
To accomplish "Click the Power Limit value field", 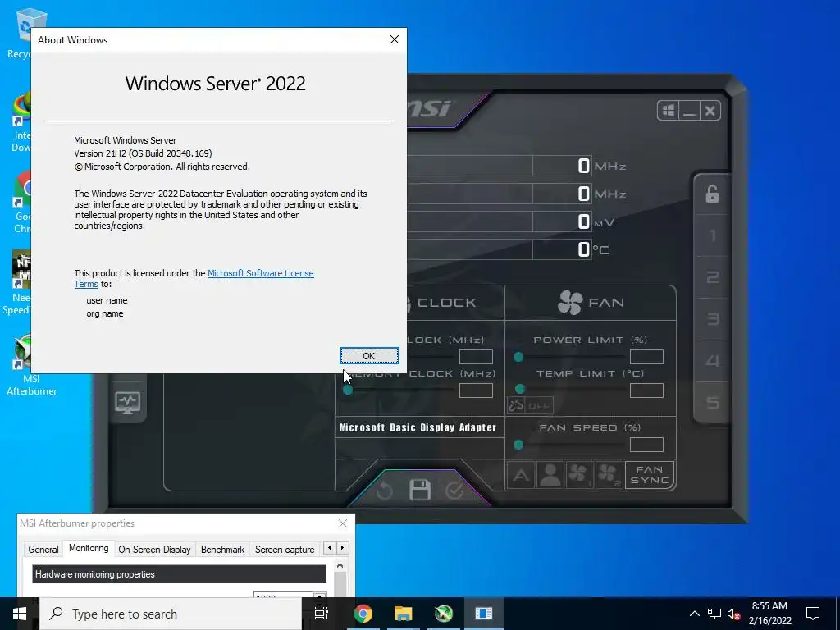I will pos(646,357).
